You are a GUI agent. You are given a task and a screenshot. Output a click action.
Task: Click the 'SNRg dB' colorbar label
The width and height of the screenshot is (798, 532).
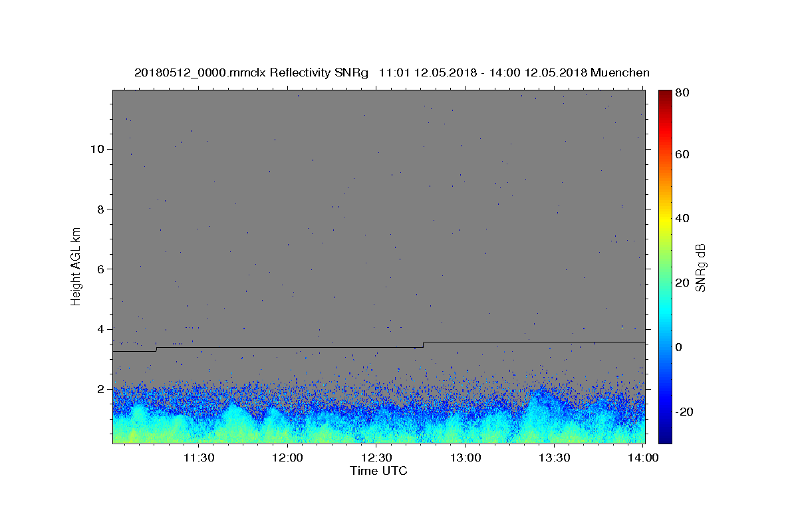tap(700, 267)
